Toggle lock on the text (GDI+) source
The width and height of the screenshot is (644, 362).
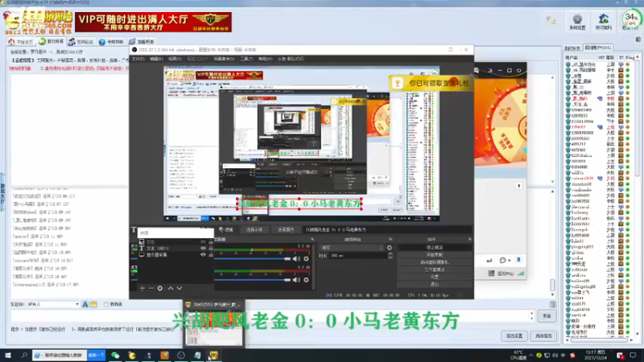click(211, 249)
